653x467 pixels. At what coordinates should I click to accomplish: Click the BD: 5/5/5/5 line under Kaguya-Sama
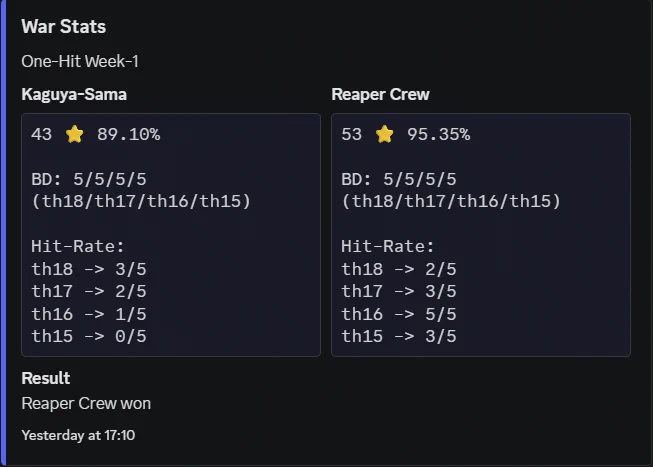point(89,180)
